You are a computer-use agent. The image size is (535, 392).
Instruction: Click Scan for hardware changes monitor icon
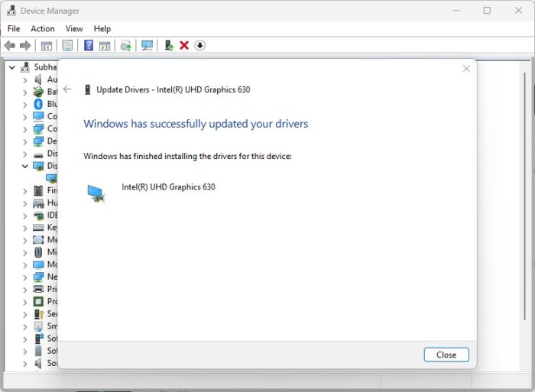tap(148, 46)
